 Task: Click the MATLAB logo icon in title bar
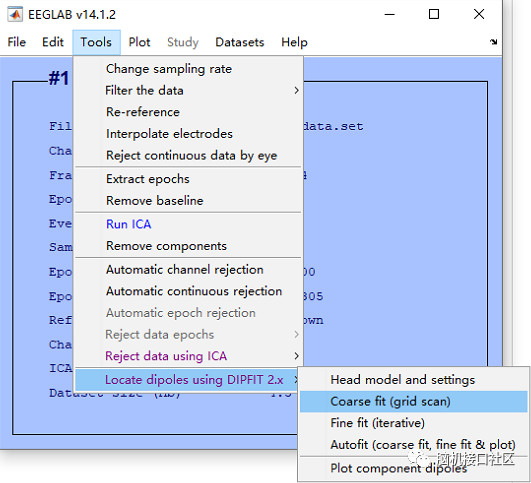pyautogui.click(x=15, y=15)
